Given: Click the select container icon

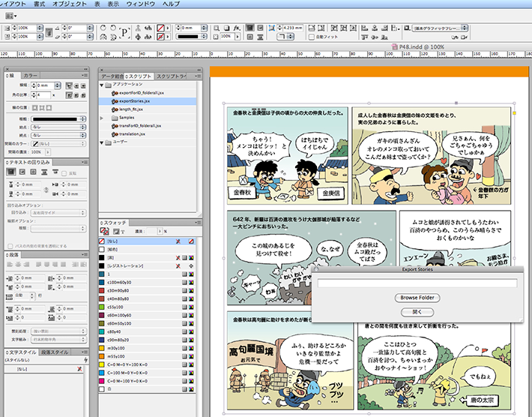Looking at the screenshot, I should (138, 28).
